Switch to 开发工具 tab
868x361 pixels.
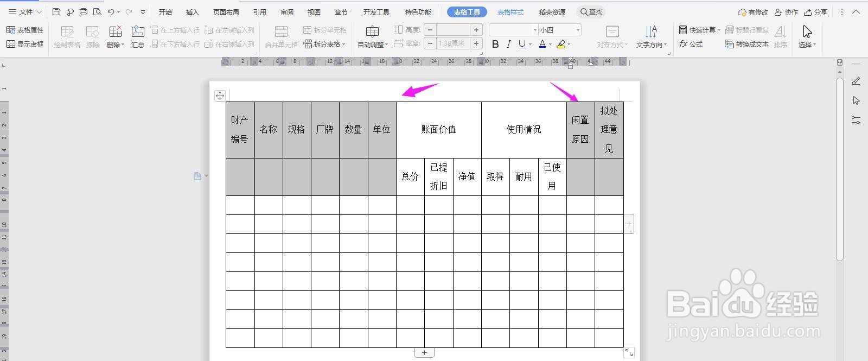376,12
